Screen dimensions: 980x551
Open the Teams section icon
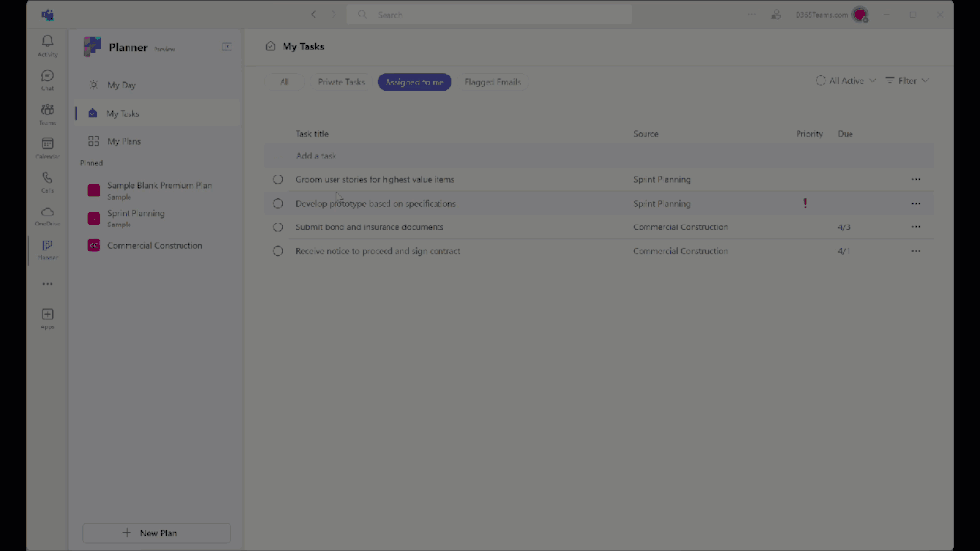[47, 115]
